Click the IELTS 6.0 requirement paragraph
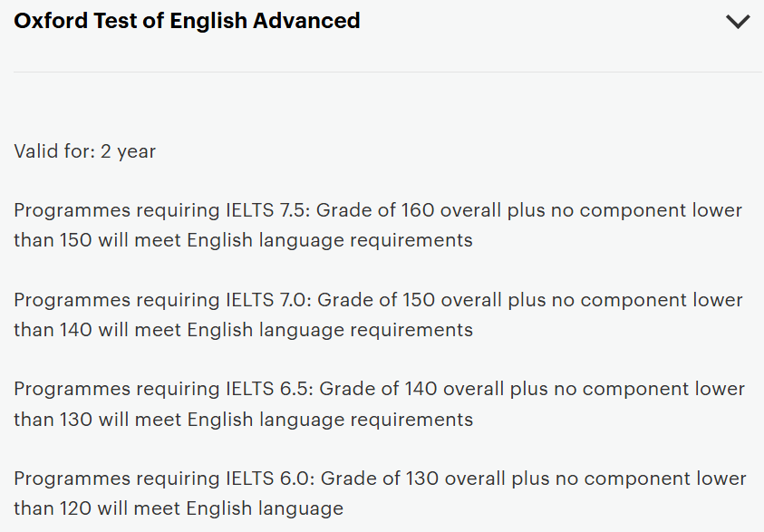Screen dimensions: 764x532 (x=378, y=493)
